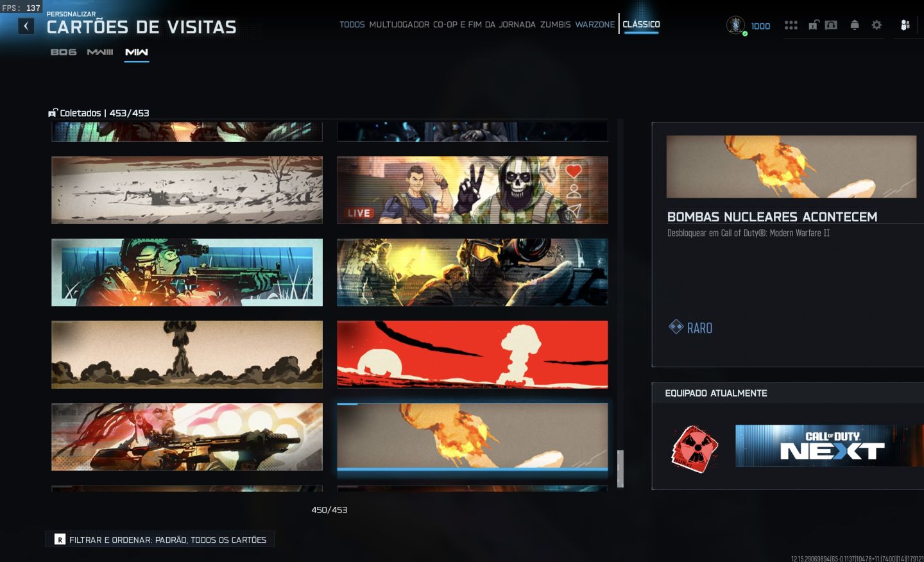Select the underlined MW game tab
The width and height of the screenshot is (924, 562).
(x=137, y=52)
